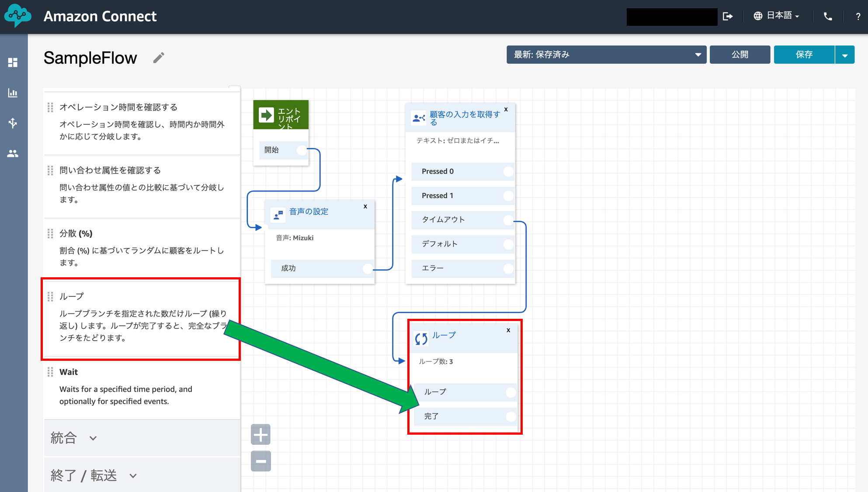Grab the drag handle of Wait item
The image size is (868, 492).
pos(50,372)
